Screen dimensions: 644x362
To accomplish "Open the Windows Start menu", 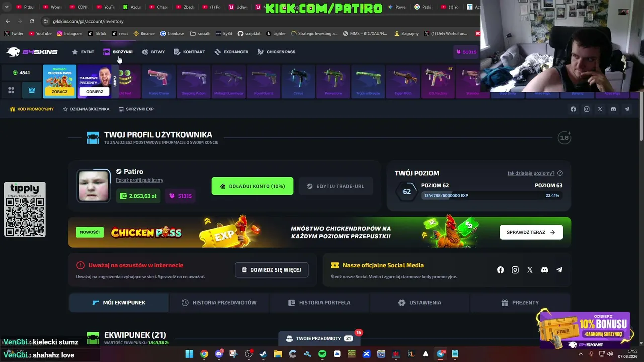I will point(189,354).
